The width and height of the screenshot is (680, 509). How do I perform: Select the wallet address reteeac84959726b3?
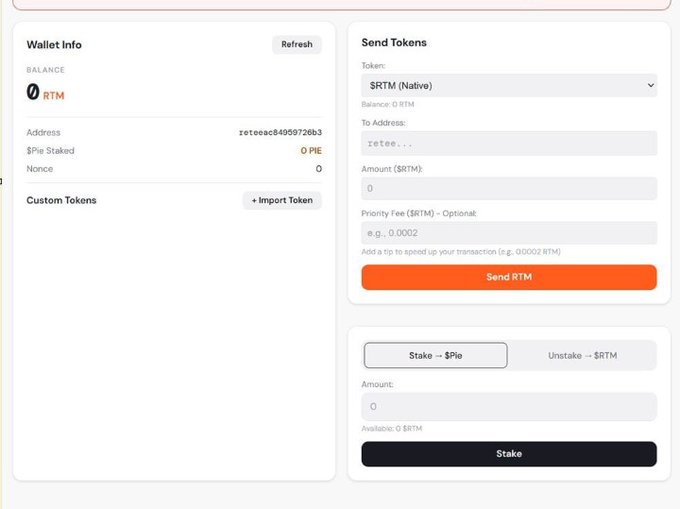(280, 132)
